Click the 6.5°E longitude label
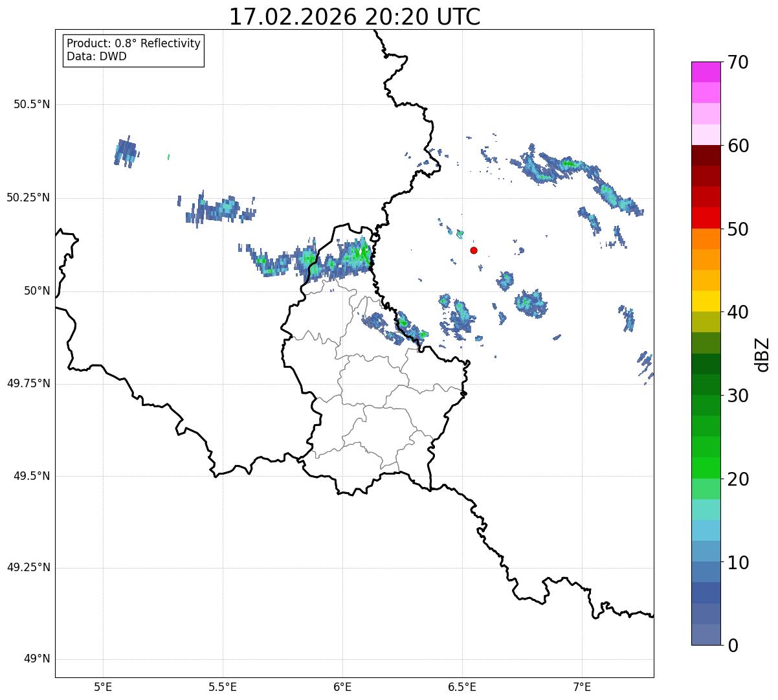 [x=462, y=687]
